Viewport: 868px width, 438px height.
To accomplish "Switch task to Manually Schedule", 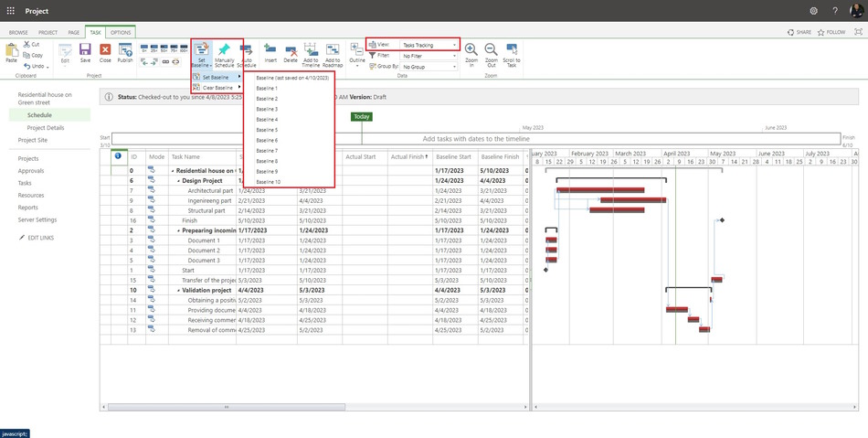I will click(x=224, y=54).
